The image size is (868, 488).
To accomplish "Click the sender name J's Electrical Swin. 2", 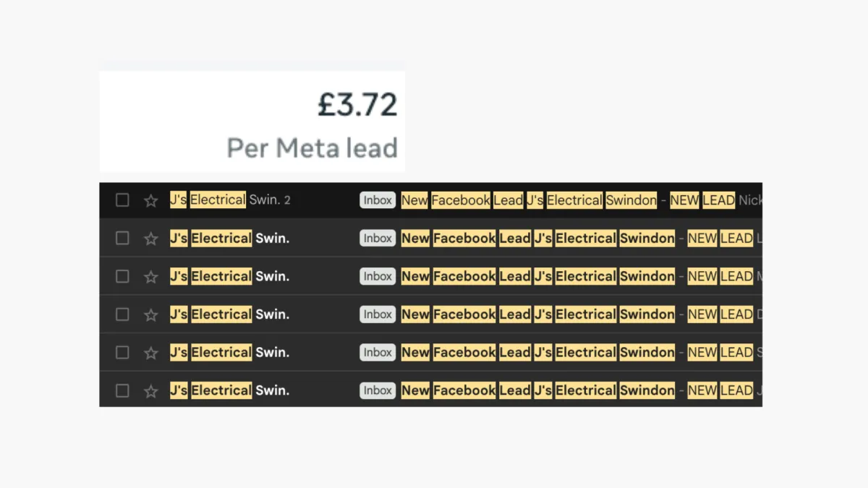I will [229, 200].
